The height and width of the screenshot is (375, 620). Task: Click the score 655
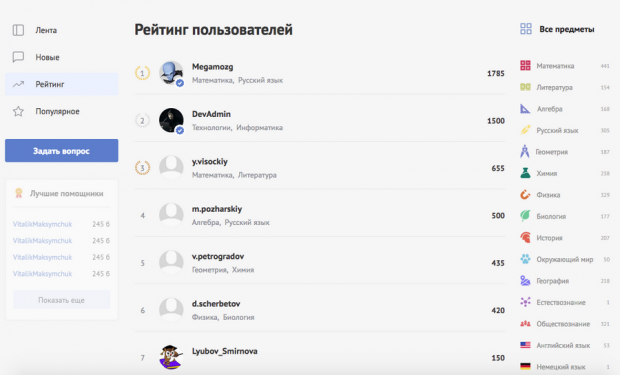click(x=498, y=168)
